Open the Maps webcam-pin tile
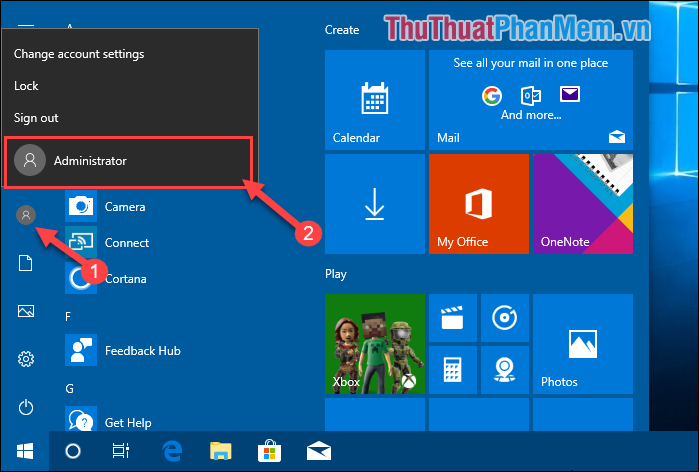699x472 pixels. click(505, 370)
